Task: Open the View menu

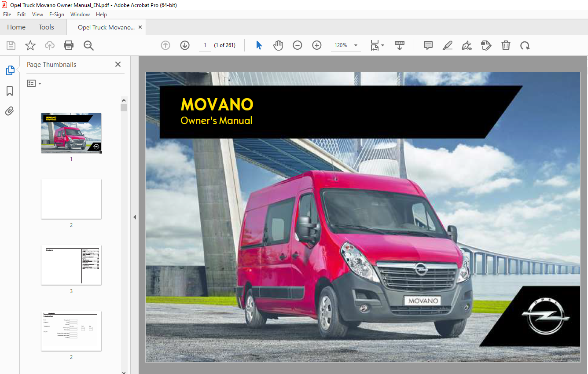Action: pyautogui.click(x=38, y=15)
